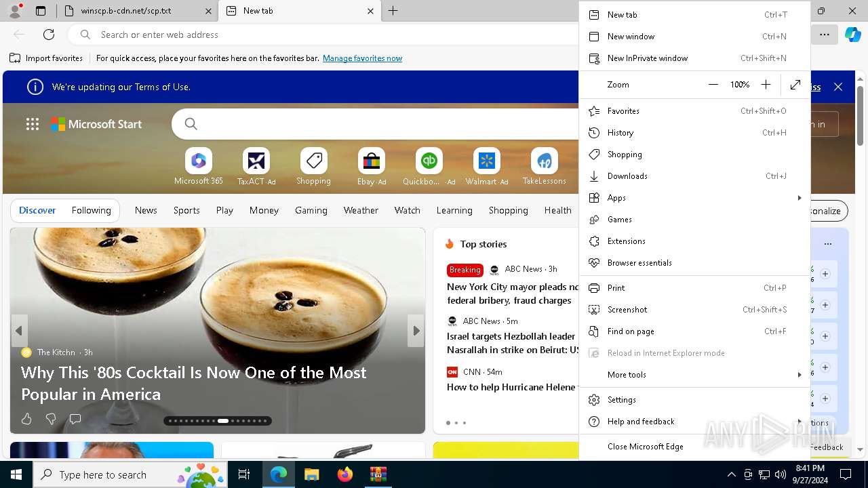Open Browser essentials menu item
Viewport: 868px width, 488px height.
[694, 263]
